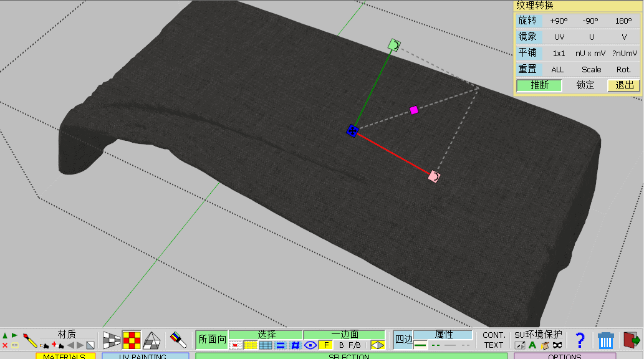Select the pyramid checker mapping icon
Viewport: 644px width, 359px height.
pos(151,340)
